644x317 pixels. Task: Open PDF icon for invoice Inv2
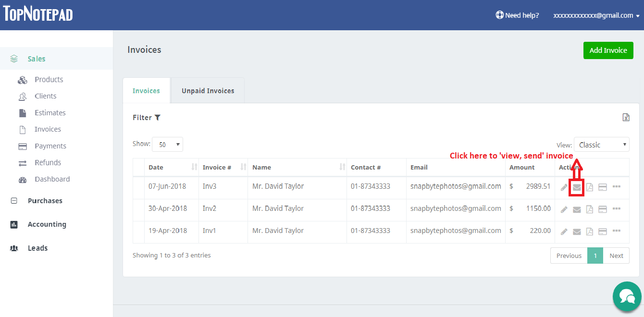click(589, 209)
